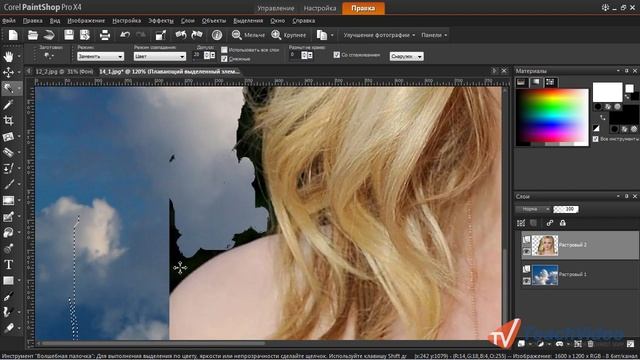Expand Magic Wand tool flyout arrow
Screen dimensions: 640x360
tap(18, 89)
